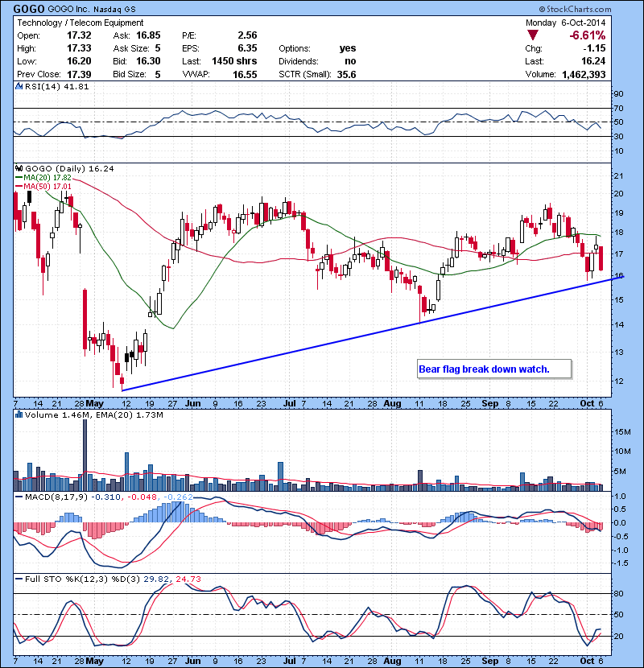Image resolution: width=644 pixels, height=668 pixels.
Task: Click the RSI(14) 41.81 label
Action: (56, 86)
